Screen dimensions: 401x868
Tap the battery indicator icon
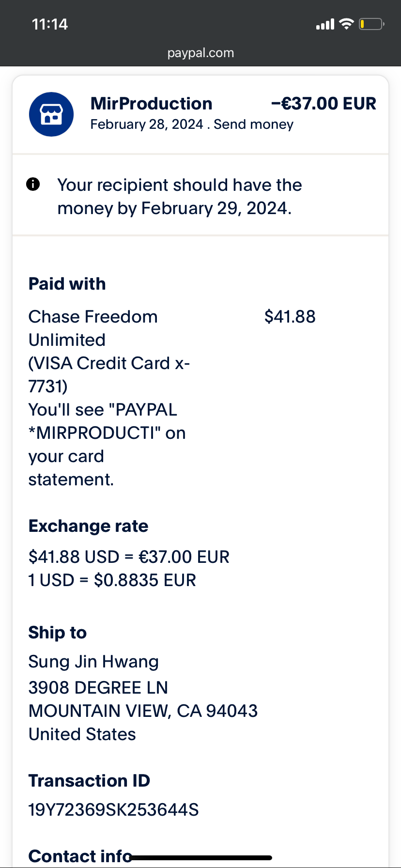click(x=371, y=24)
